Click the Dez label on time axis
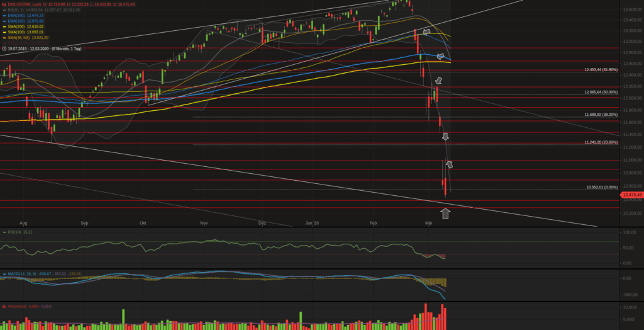Viewport: 644px width, 330px height. pyautogui.click(x=262, y=223)
